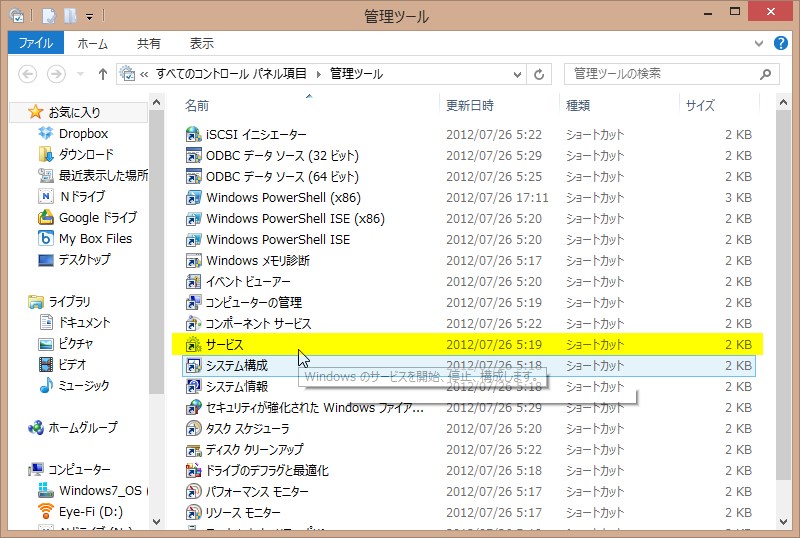Open the iSCSI イニシエーター shortcut icon
This screenshot has width=800, height=538.
click(193, 134)
